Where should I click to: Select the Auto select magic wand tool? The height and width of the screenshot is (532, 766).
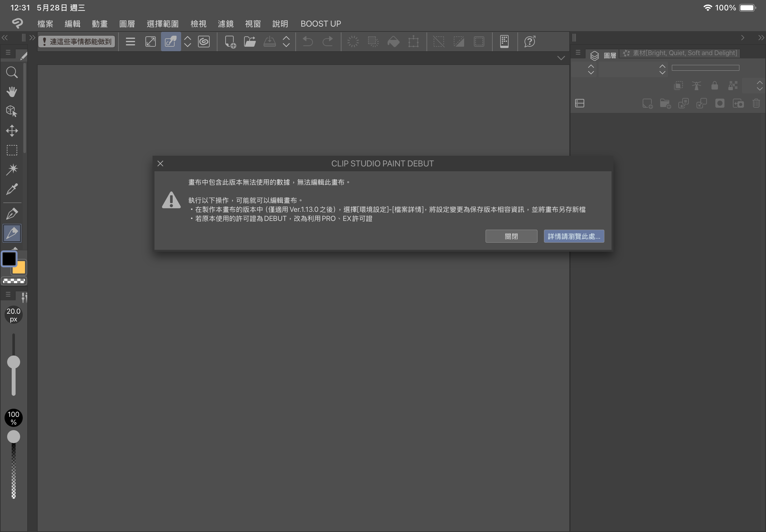[x=12, y=169]
